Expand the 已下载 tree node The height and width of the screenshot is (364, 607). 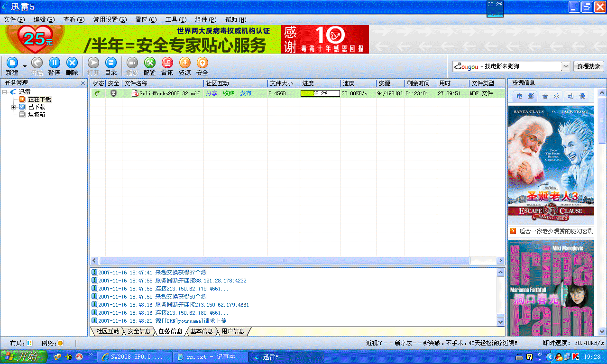coord(14,107)
